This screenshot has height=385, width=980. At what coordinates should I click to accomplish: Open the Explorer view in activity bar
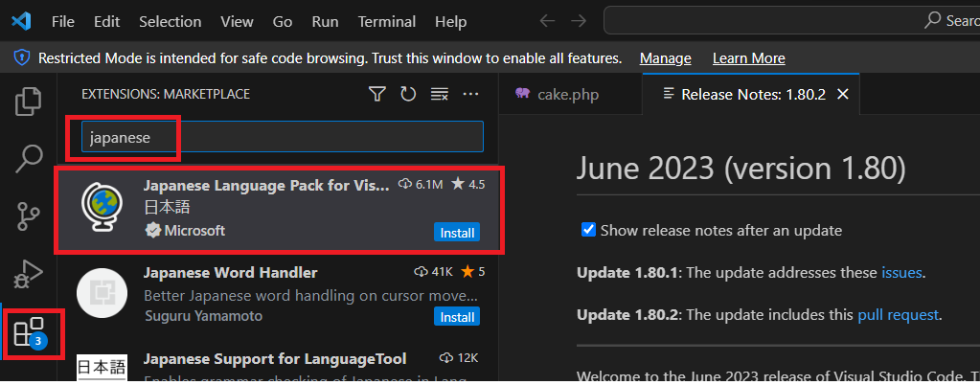point(28,102)
